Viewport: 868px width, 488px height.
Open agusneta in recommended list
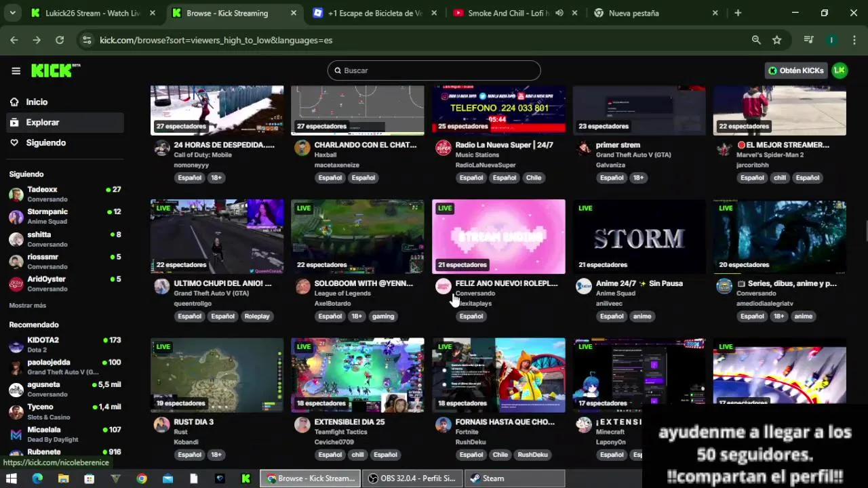pos(65,389)
